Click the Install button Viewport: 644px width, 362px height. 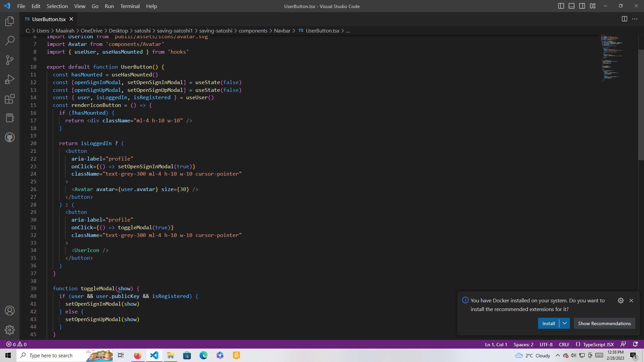(x=549, y=323)
